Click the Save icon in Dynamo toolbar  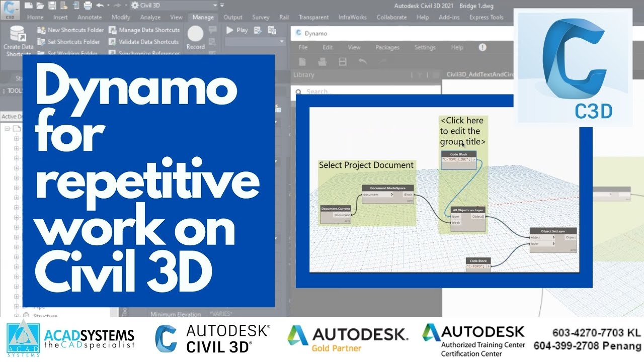tap(343, 61)
